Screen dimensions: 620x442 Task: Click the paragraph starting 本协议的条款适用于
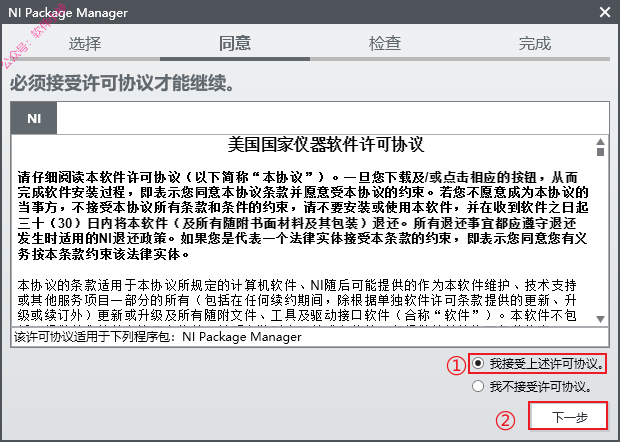[297, 300]
